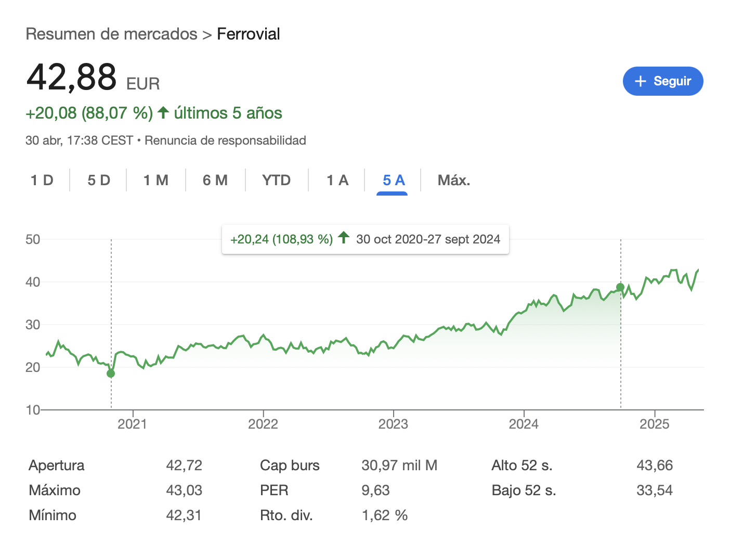The width and height of the screenshot is (756, 541).
Task: Click the Seguir follow button
Action: tap(663, 81)
